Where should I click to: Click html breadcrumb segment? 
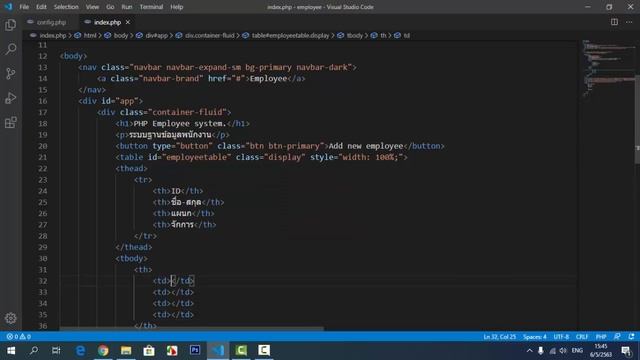[90, 36]
